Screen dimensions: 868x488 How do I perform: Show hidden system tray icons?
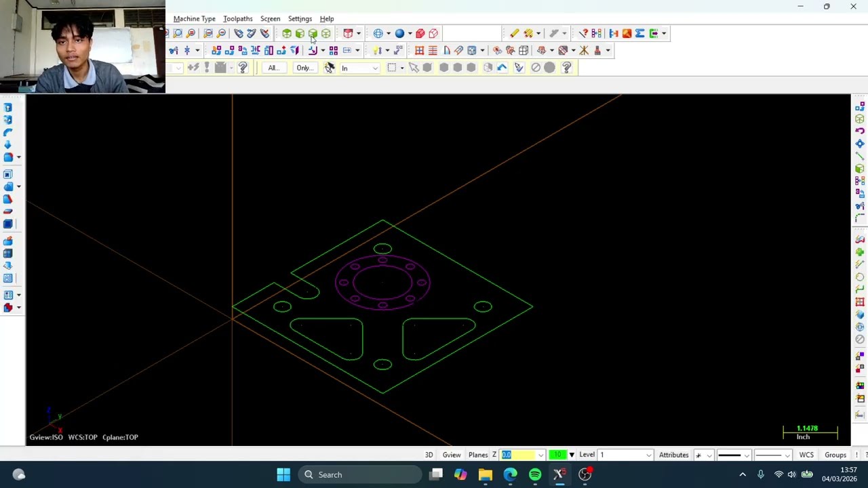click(x=743, y=474)
